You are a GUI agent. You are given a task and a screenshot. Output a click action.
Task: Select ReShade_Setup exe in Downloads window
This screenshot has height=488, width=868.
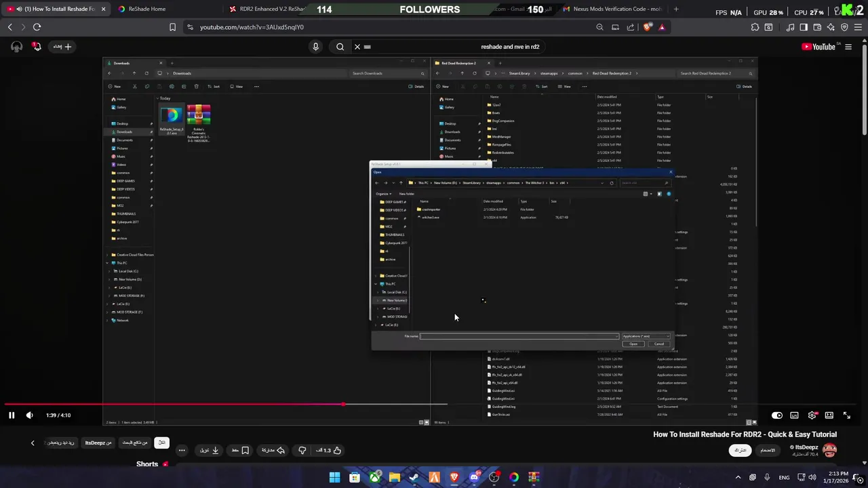tap(172, 121)
